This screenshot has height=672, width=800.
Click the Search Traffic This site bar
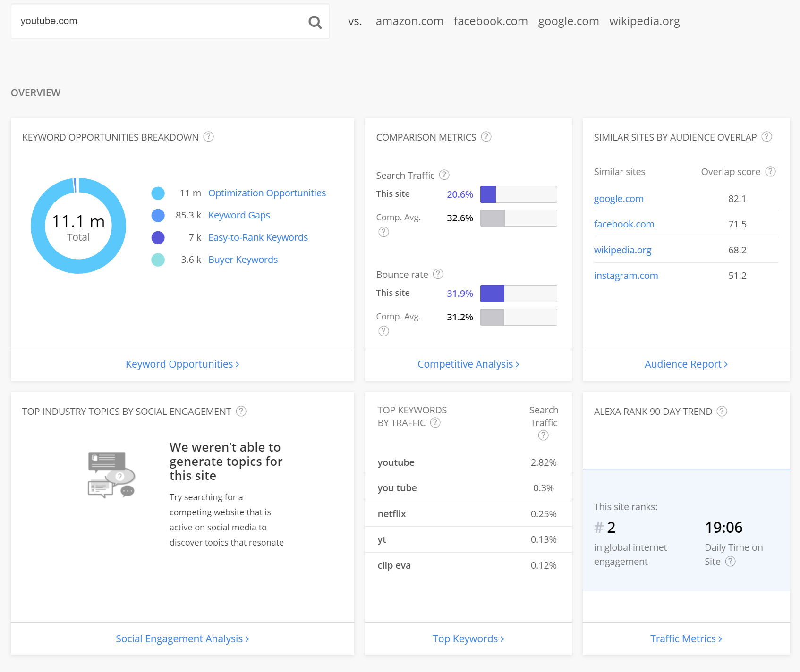(519, 194)
